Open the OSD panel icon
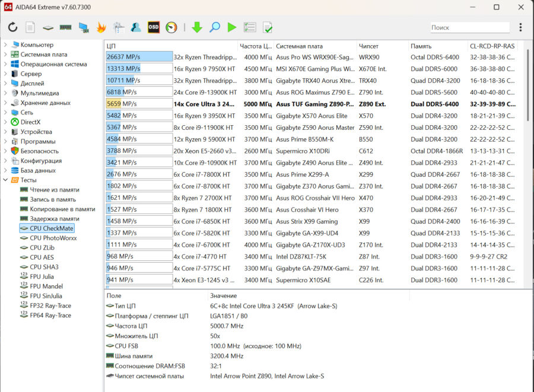Image resolution: width=534 pixels, height=392 pixels. (154, 27)
